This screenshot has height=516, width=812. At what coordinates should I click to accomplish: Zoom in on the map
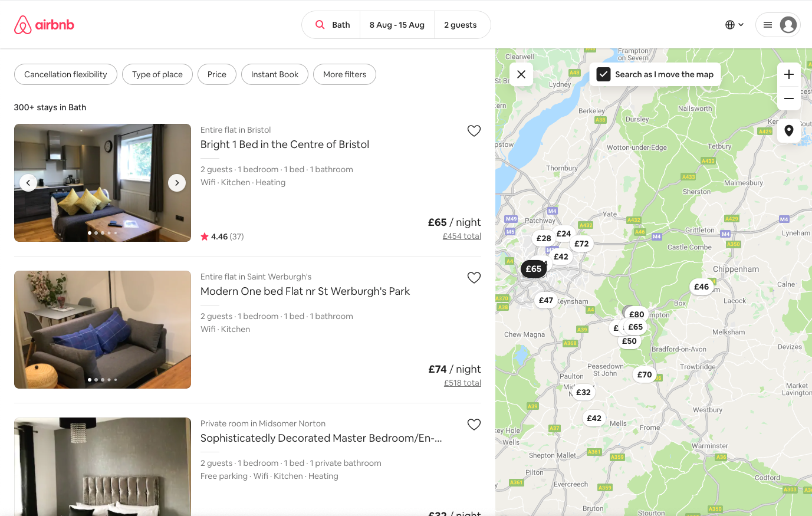click(x=789, y=74)
